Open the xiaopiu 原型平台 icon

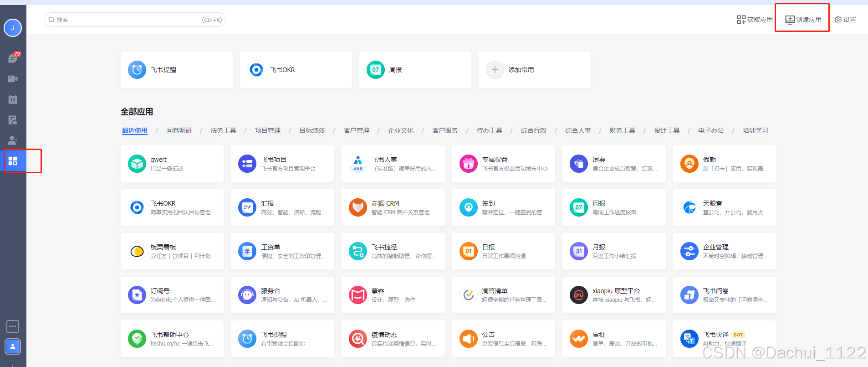click(579, 295)
